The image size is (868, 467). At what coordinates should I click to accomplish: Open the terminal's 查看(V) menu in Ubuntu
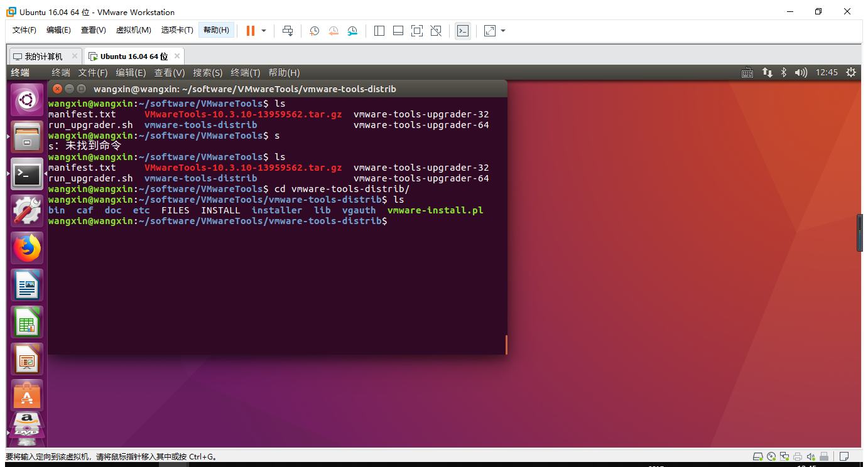click(170, 73)
